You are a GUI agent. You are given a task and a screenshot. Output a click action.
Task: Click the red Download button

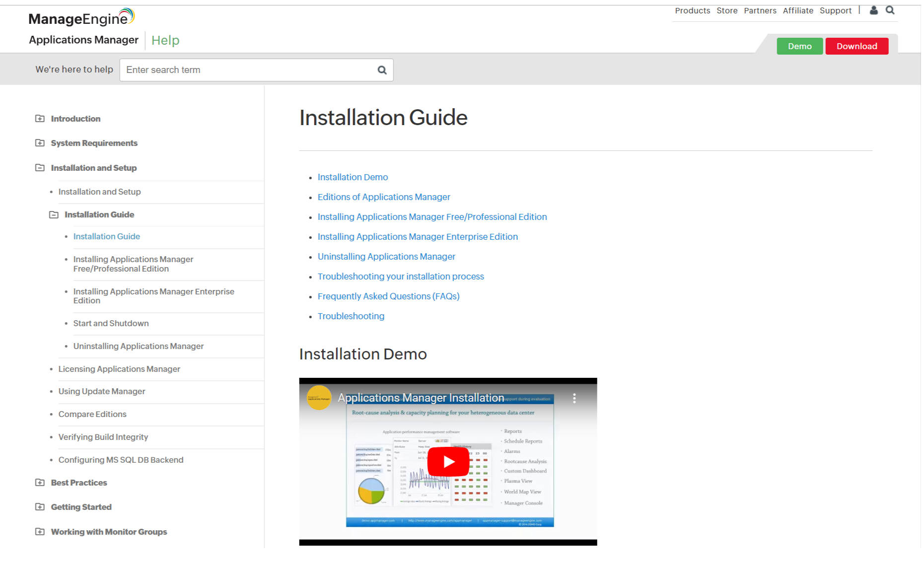(857, 46)
